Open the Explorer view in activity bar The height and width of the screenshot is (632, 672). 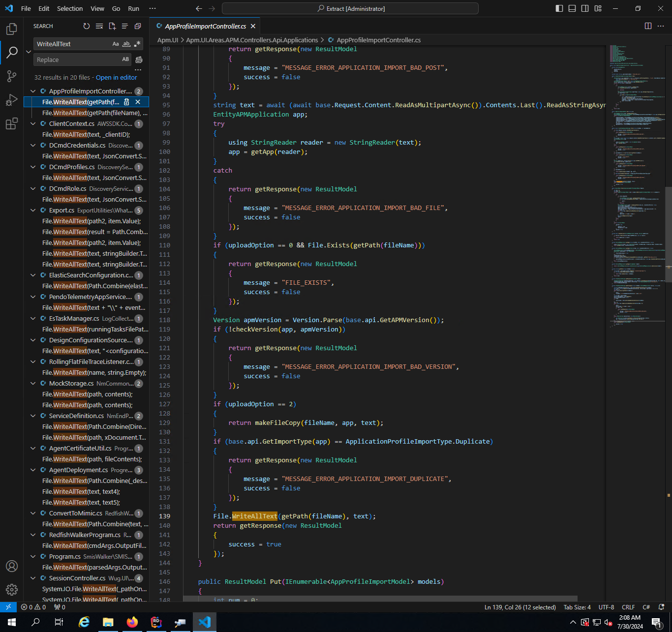(x=12, y=29)
